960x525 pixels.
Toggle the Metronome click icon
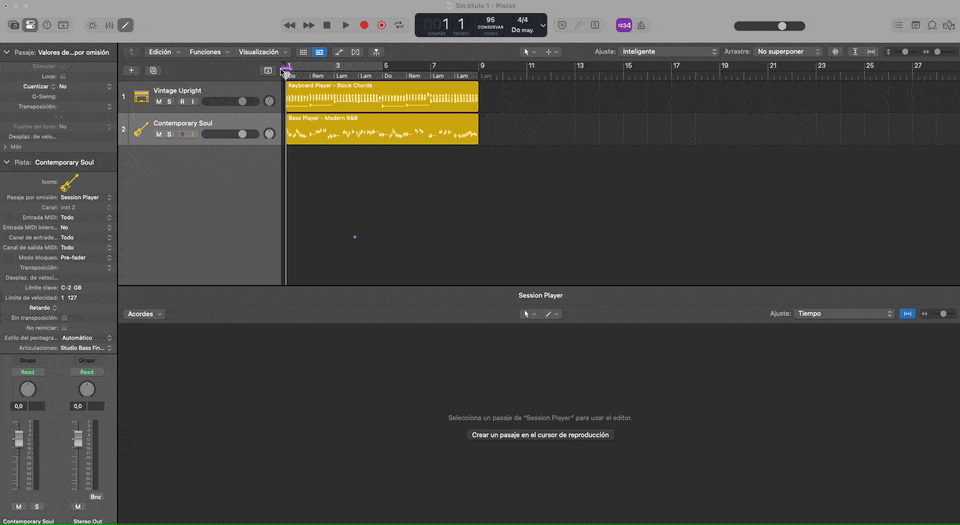(x=641, y=25)
